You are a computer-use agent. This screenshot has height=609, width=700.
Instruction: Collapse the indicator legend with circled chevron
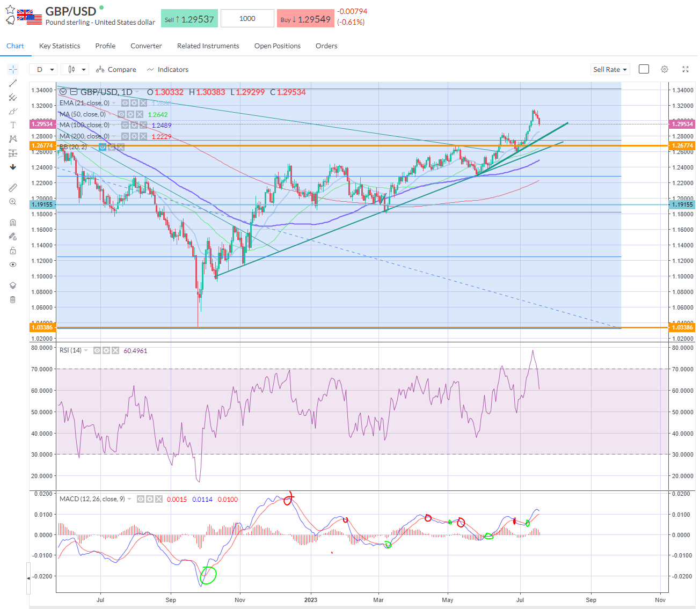63,92
